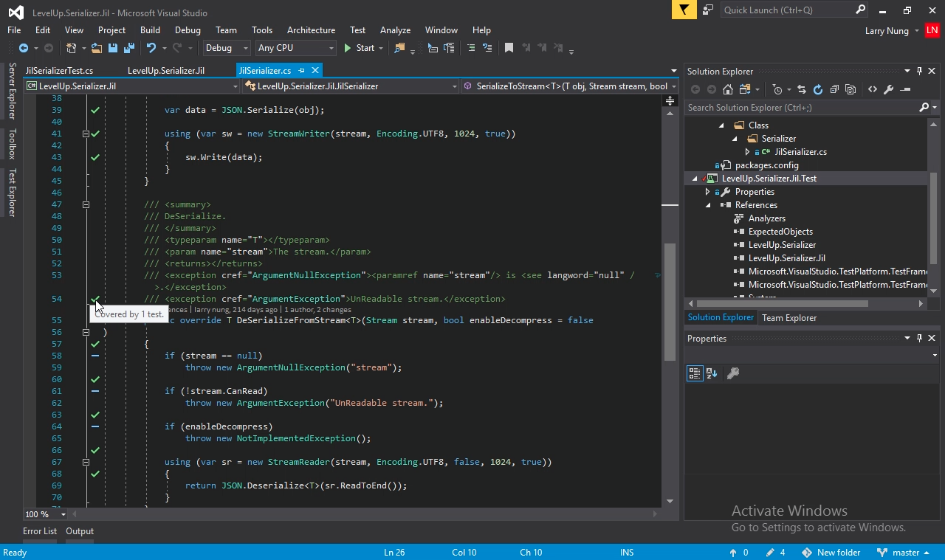Select Categorized view in Properties panel
Viewport: 945px width, 560px height.
[695, 373]
